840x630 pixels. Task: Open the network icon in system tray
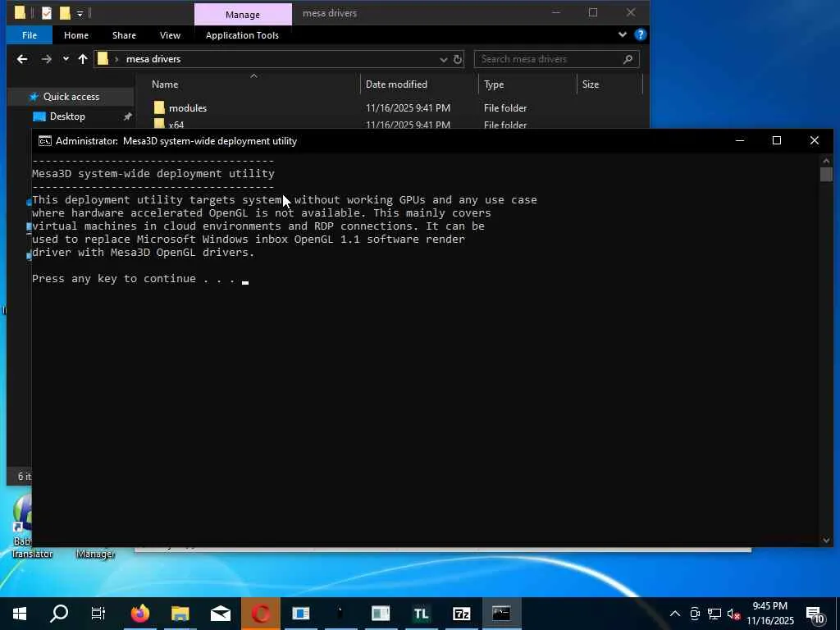pos(714,614)
